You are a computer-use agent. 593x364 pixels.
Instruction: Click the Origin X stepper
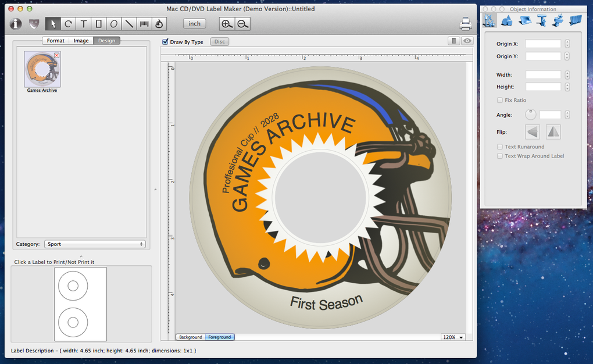point(567,44)
